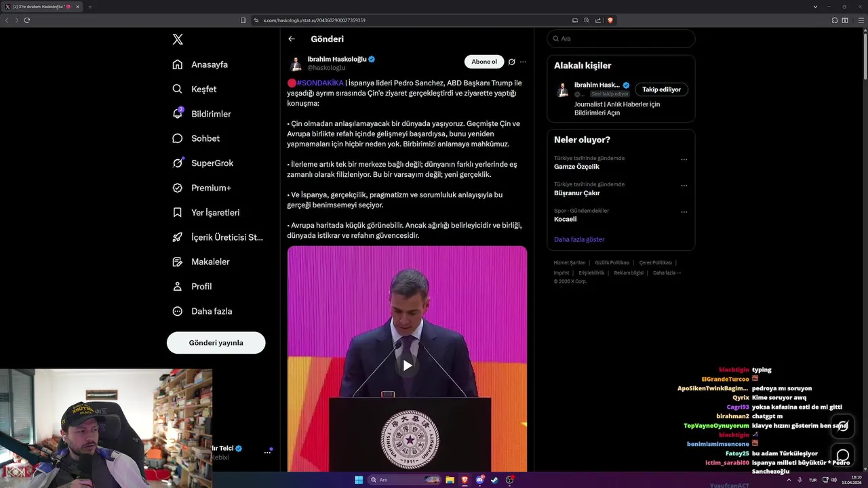Open Makaleler articles icon
The height and width of the screenshot is (488, 868).
178,262
